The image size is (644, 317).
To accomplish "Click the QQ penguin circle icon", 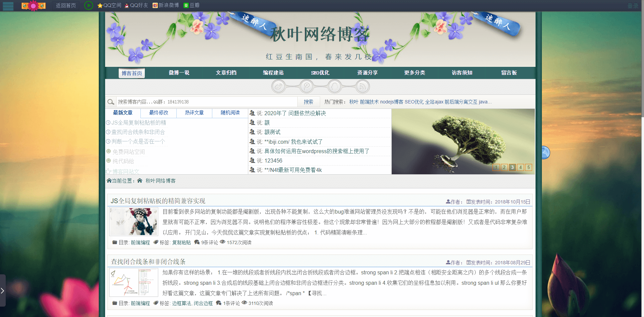I will point(335,87).
